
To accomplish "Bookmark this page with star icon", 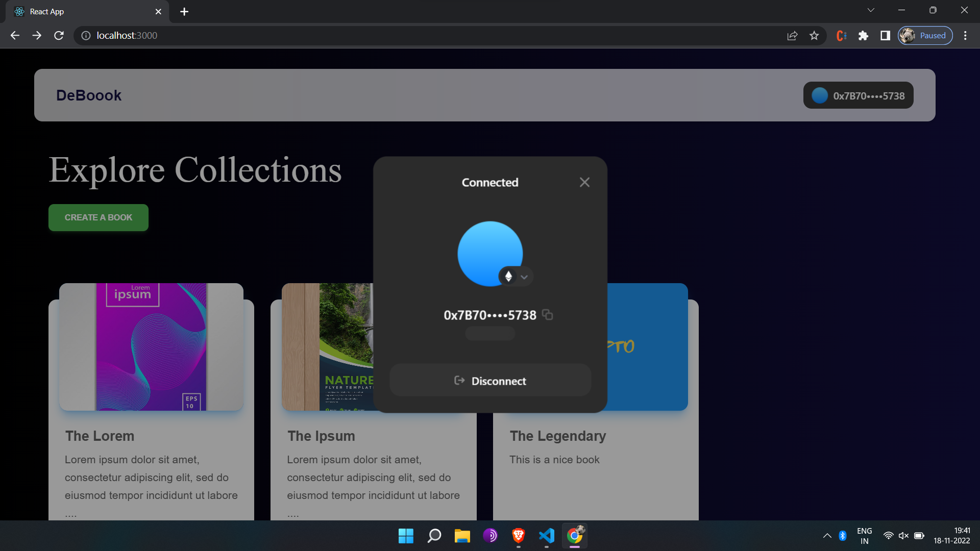I will coord(814,36).
